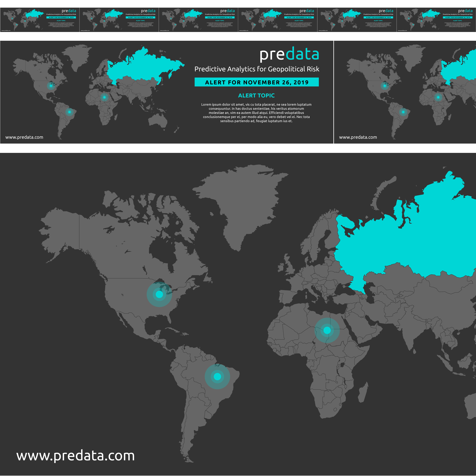Click the US hotspot marker in the full middle banner
Viewport: 476px width, 476px height.
coord(51,86)
